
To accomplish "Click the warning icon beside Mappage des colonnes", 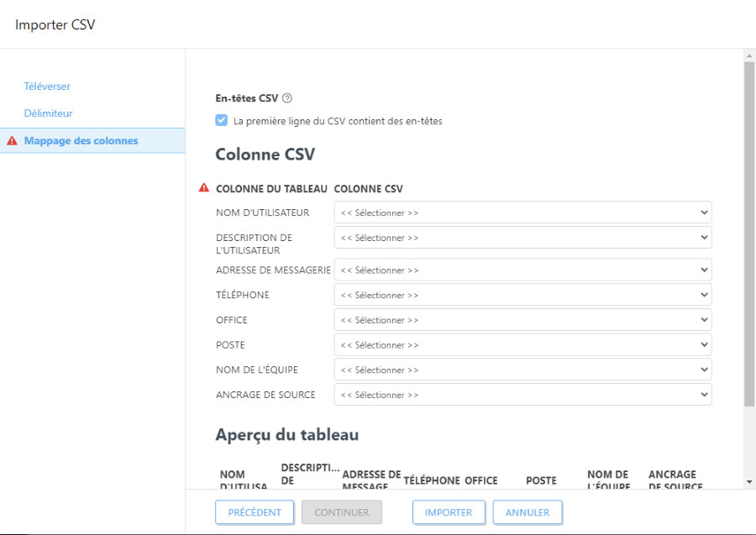I will click(9, 140).
